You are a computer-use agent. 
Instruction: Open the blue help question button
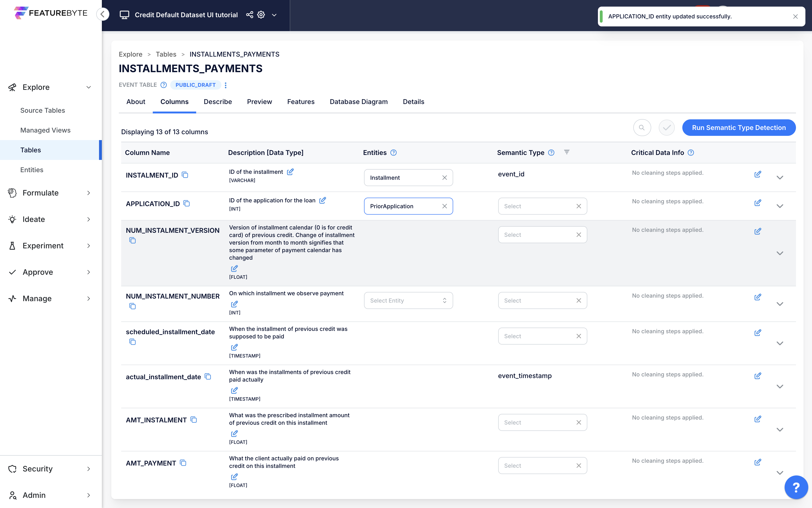(x=796, y=487)
